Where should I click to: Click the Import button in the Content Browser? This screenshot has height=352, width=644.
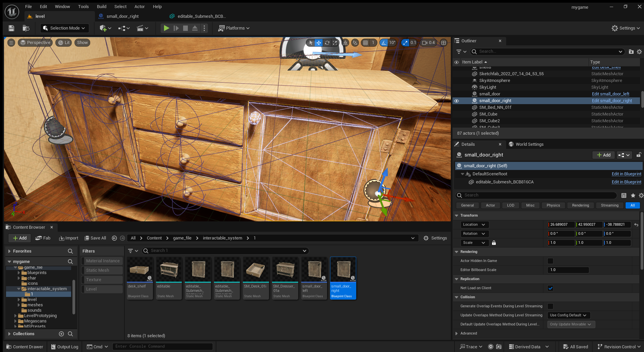[69, 238]
